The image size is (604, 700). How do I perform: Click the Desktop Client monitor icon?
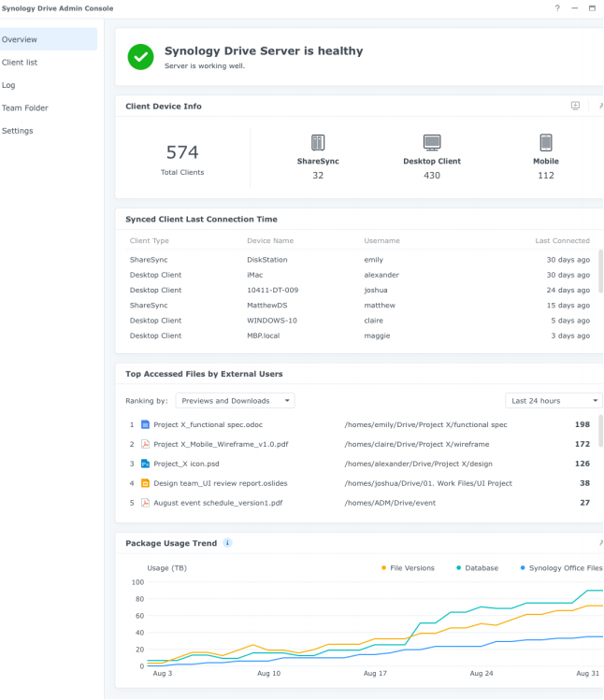(431, 143)
